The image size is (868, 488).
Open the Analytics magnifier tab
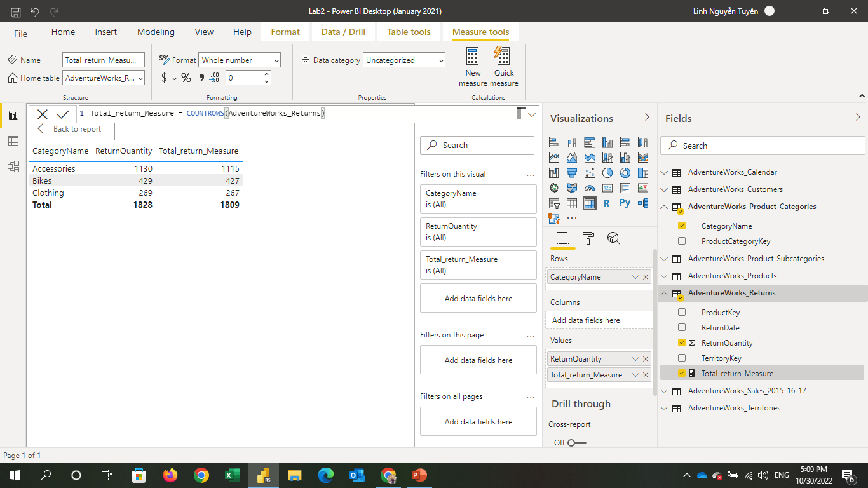pos(613,238)
